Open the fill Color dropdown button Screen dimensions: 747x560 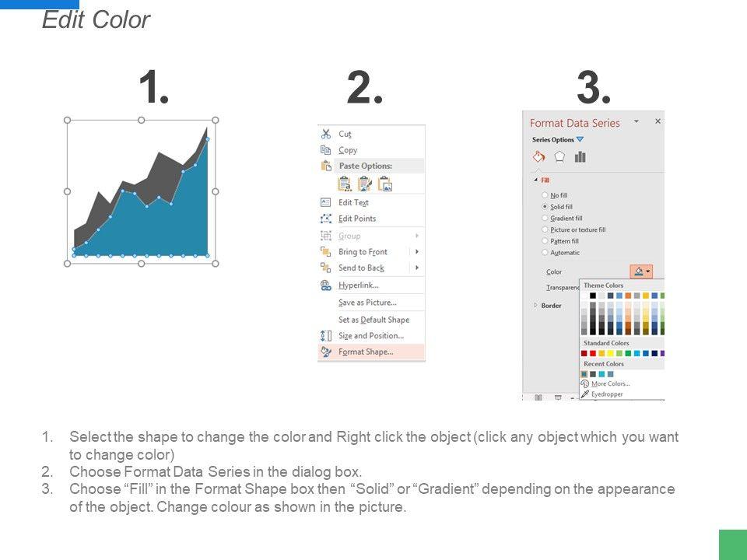click(643, 271)
